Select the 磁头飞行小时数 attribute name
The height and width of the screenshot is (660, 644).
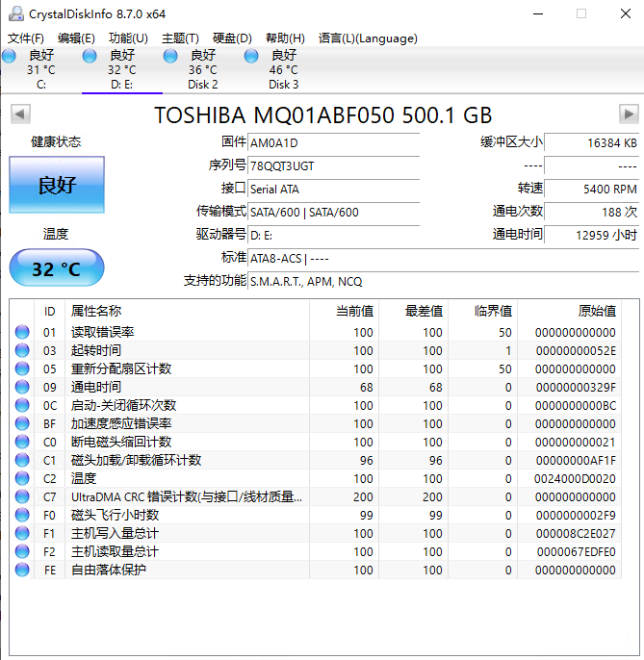115,516
